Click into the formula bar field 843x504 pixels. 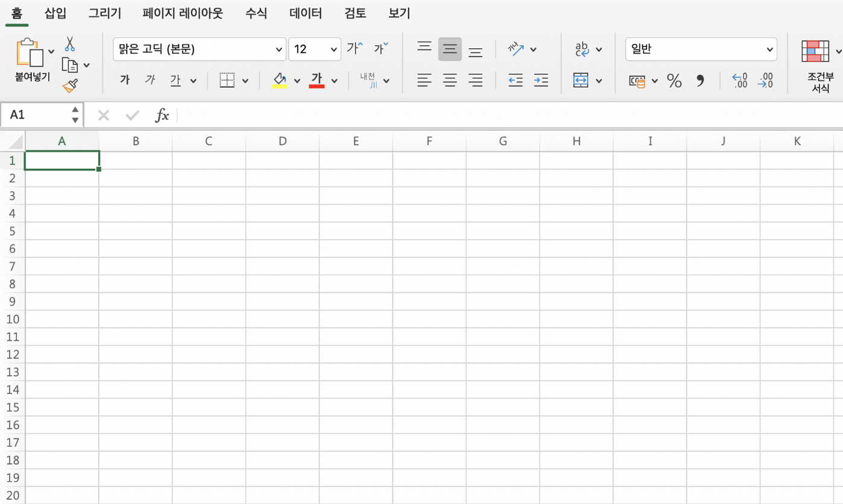pos(510,115)
